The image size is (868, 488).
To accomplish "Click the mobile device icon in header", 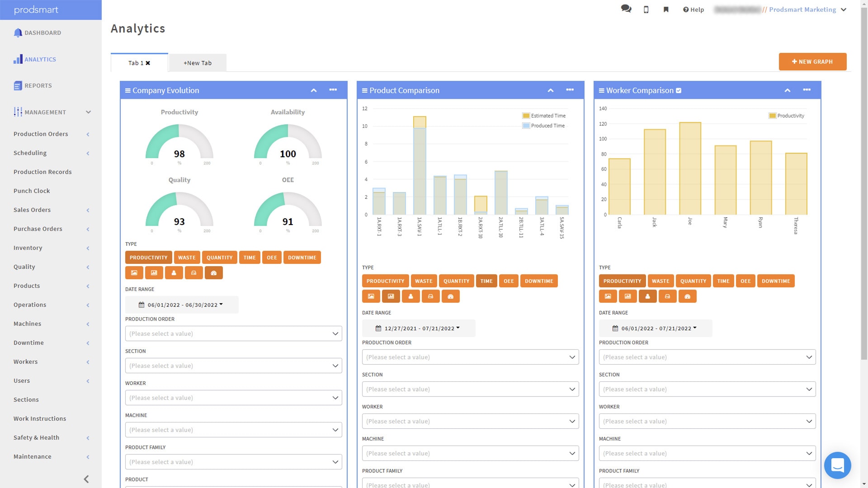I will [646, 9].
